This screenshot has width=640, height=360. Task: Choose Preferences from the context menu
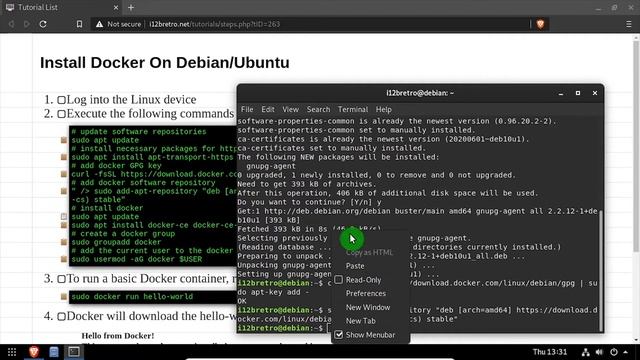pyautogui.click(x=366, y=293)
